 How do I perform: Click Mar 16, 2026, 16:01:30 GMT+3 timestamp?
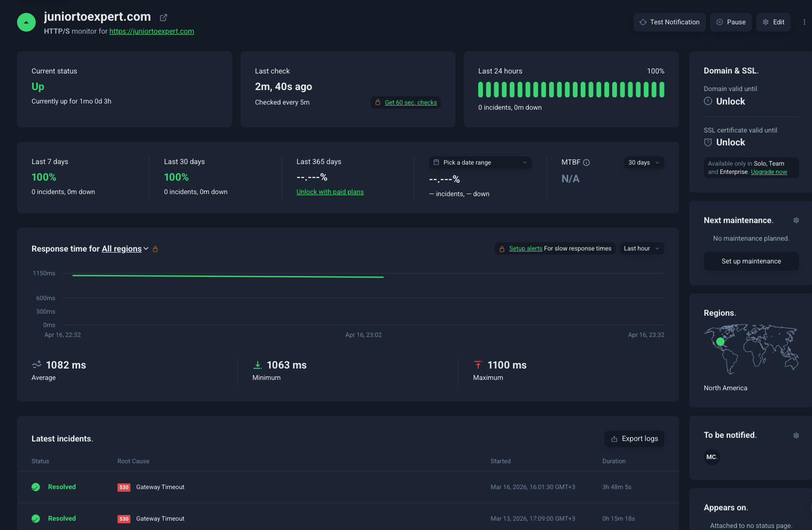point(533,487)
